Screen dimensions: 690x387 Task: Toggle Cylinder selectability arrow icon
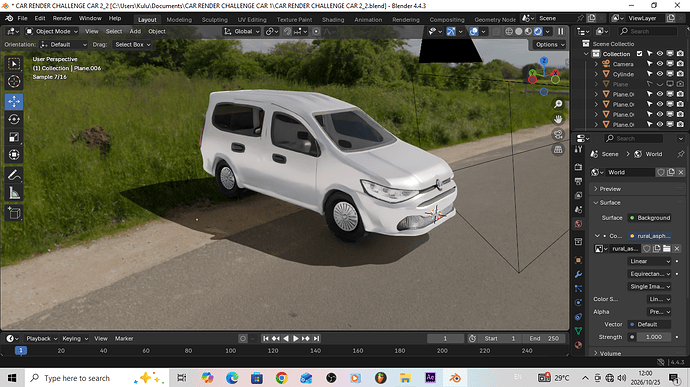point(650,74)
